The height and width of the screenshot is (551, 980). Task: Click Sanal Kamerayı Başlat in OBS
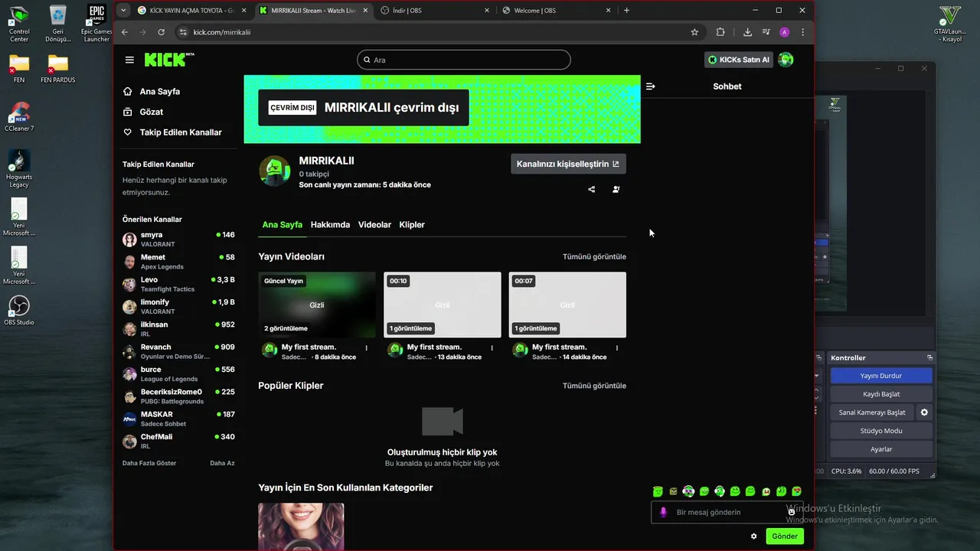pyautogui.click(x=872, y=412)
